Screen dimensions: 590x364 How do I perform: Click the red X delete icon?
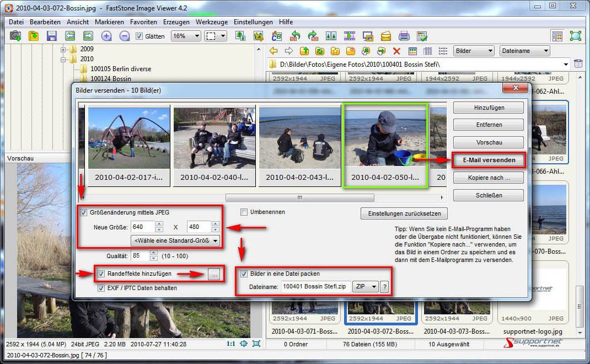(x=396, y=51)
